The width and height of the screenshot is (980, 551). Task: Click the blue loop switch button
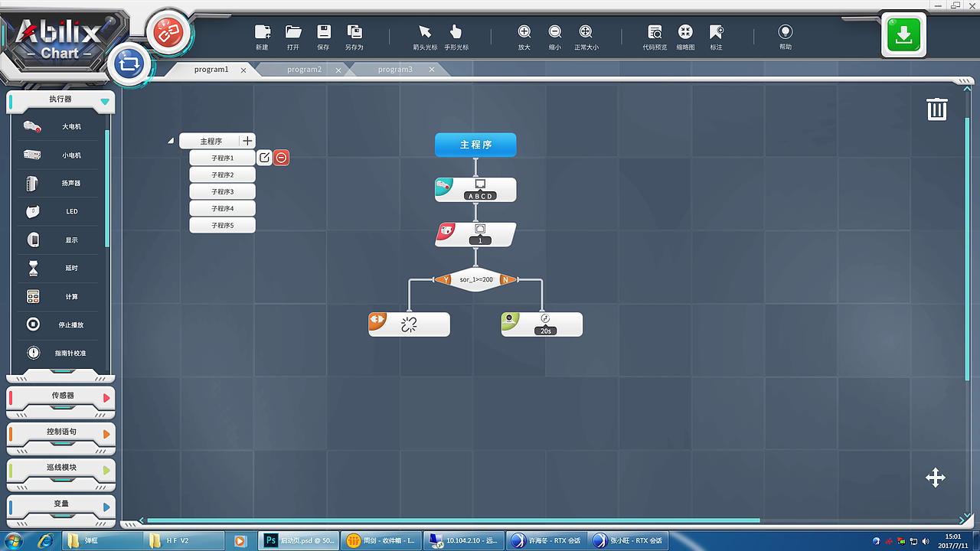tap(130, 64)
